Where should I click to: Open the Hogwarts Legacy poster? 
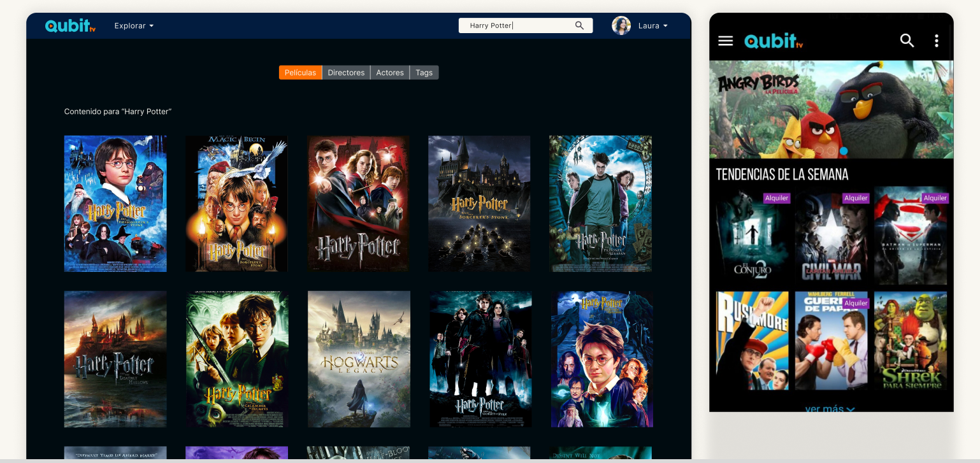click(x=359, y=359)
